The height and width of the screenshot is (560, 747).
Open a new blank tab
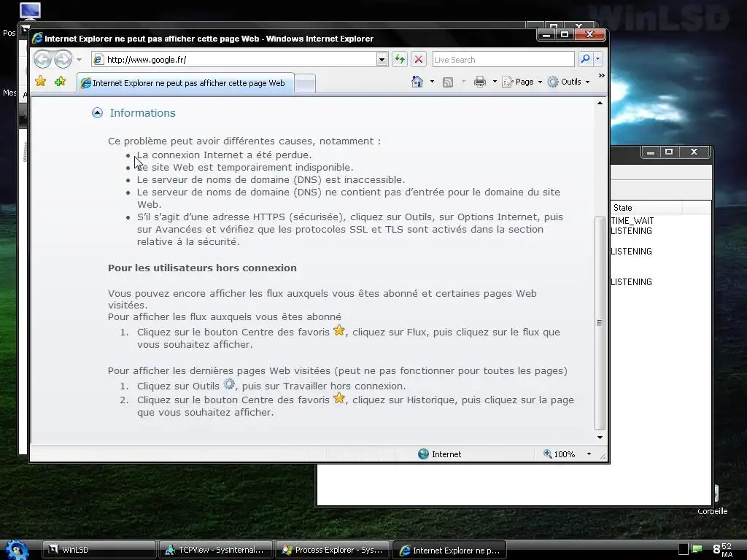click(x=305, y=84)
